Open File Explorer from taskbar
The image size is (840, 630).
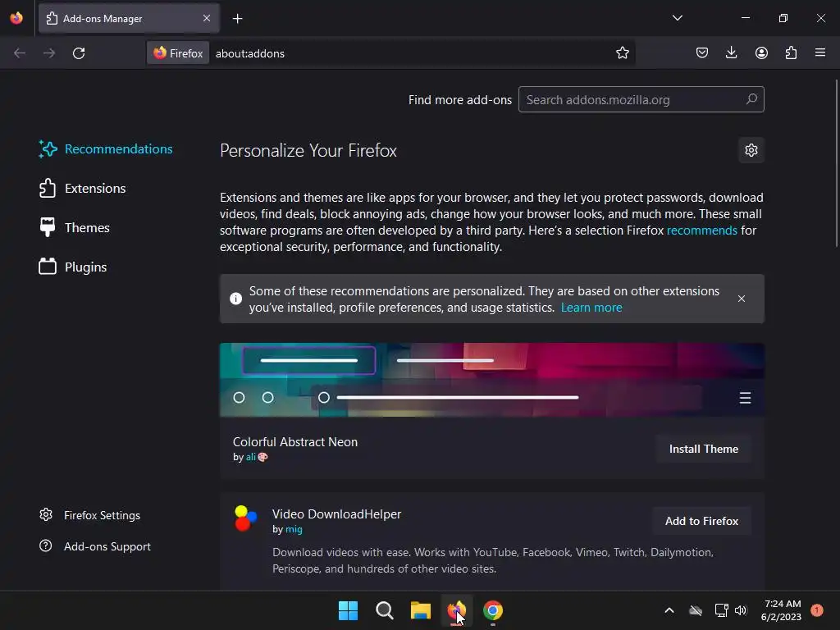pyautogui.click(x=421, y=610)
